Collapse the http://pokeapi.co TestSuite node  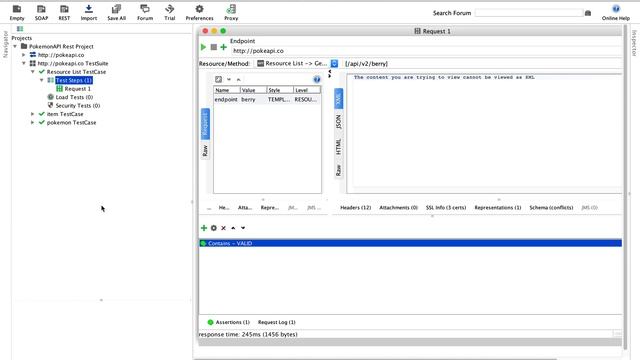pyautogui.click(x=24, y=63)
